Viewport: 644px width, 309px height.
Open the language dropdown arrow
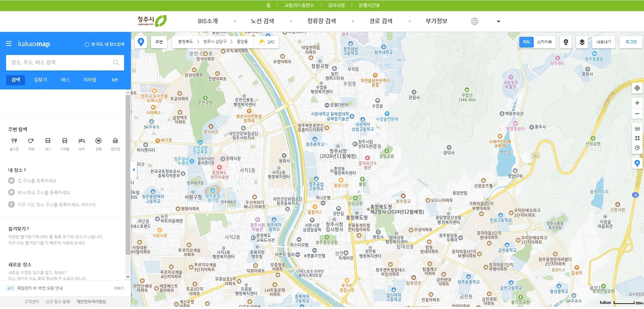click(x=498, y=21)
